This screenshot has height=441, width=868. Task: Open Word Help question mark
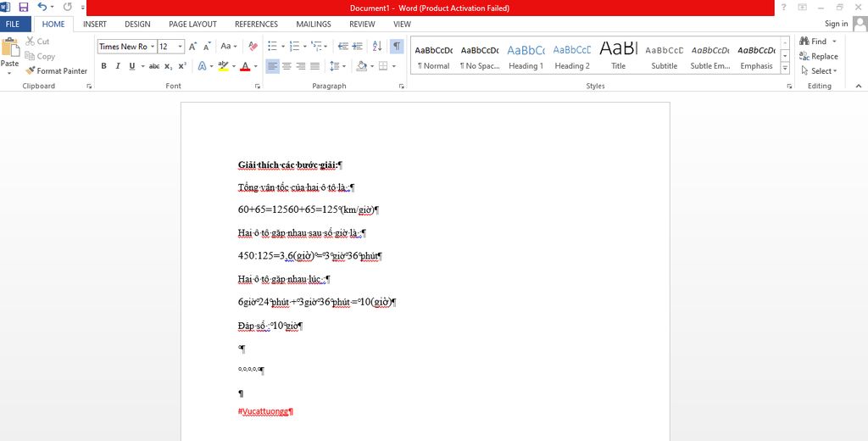783,7
